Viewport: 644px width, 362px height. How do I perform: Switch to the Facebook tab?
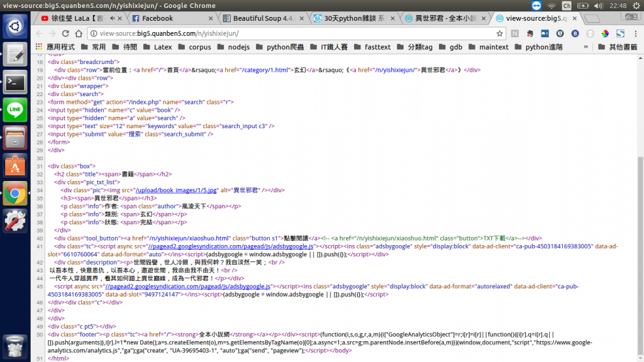tap(170, 18)
